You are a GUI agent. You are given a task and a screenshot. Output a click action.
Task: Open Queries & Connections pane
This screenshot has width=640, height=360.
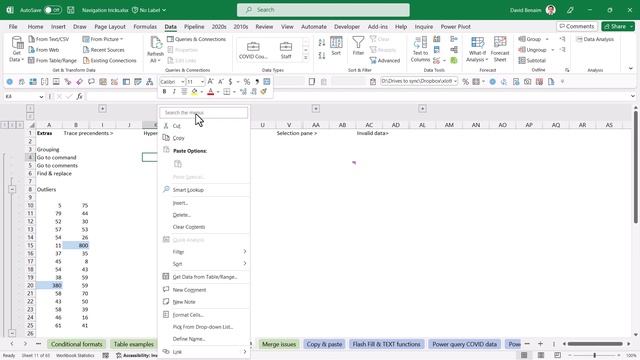click(196, 39)
